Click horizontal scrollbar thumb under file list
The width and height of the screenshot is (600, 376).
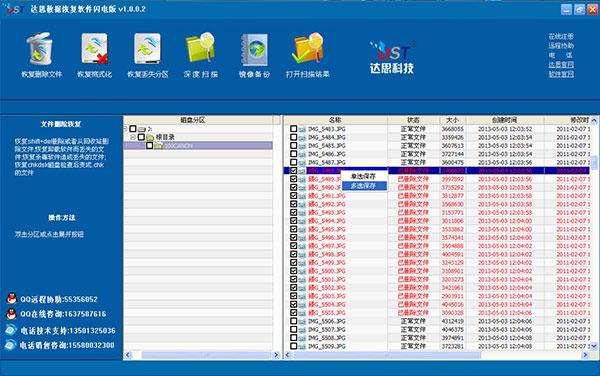tap(386, 355)
